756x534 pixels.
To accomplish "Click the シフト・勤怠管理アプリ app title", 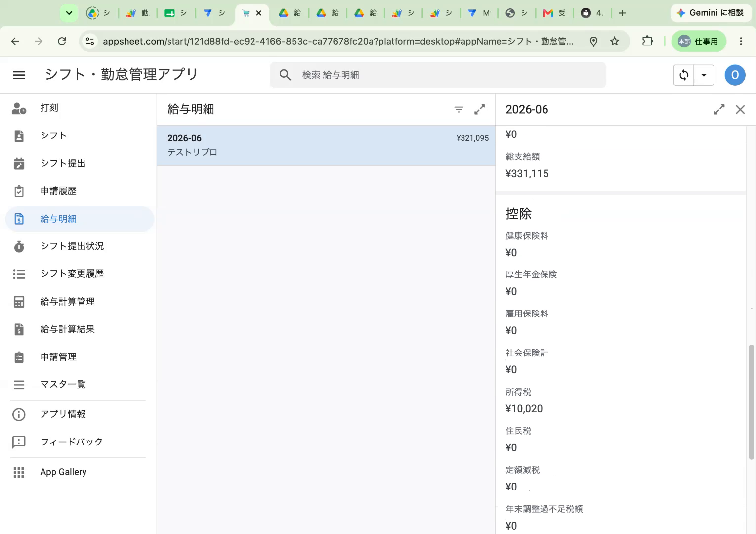I will [x=122, y=75].
